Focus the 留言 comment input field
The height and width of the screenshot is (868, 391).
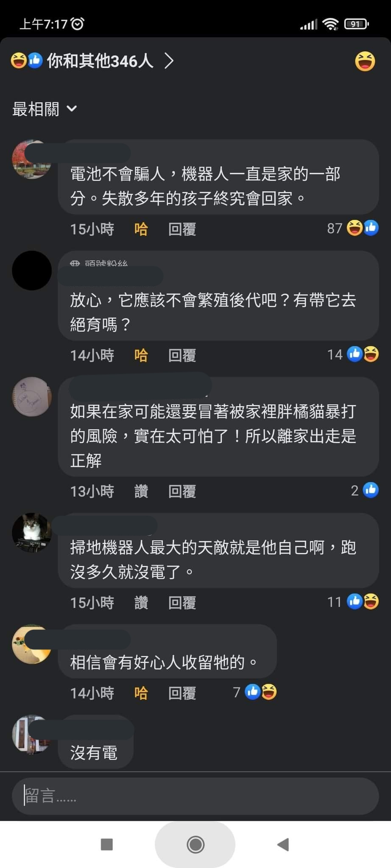(195, 796)
